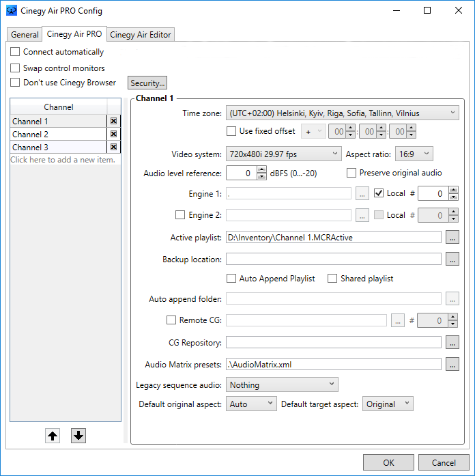The height and width of the screenshot is (476, 475).
Task: Open Default original aspect dropdown
Action: 251,404
